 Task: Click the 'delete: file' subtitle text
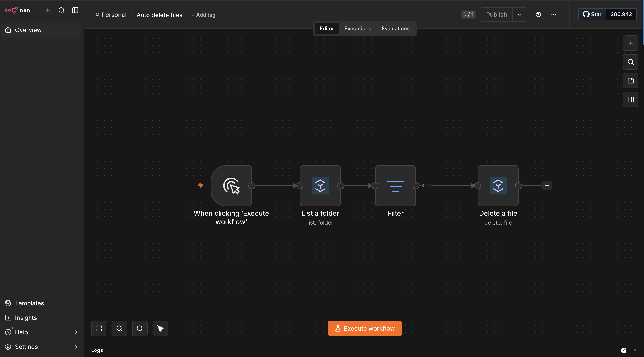[x=498, y=223]
